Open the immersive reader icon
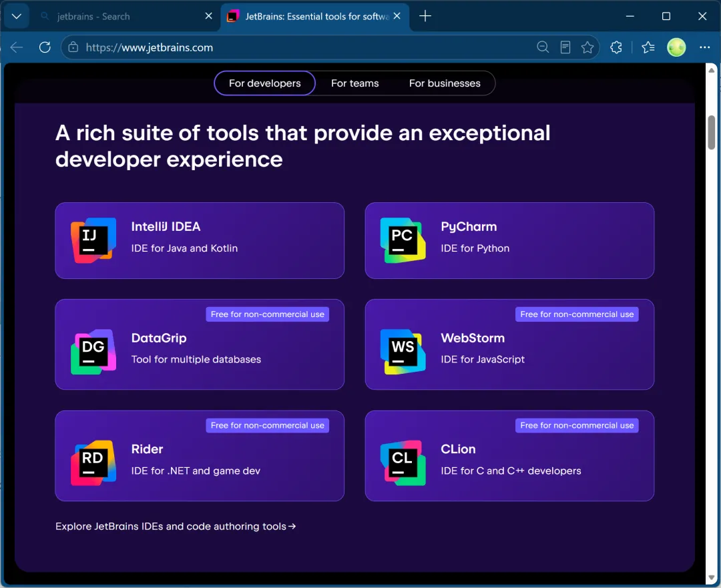 [x=565, y=47]
